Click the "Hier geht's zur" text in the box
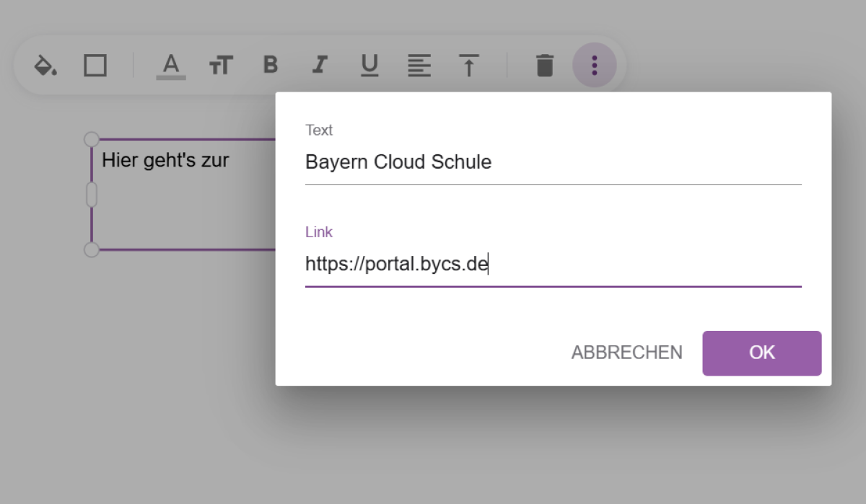Viewport: 866px width, 504px height. tap(165, 160)
